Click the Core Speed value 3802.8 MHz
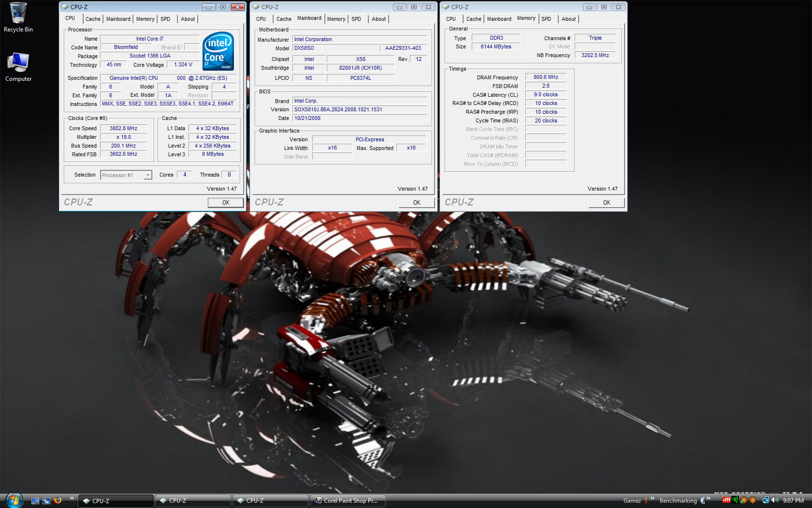Screen dimensions: 812x508 coord(123,128)
